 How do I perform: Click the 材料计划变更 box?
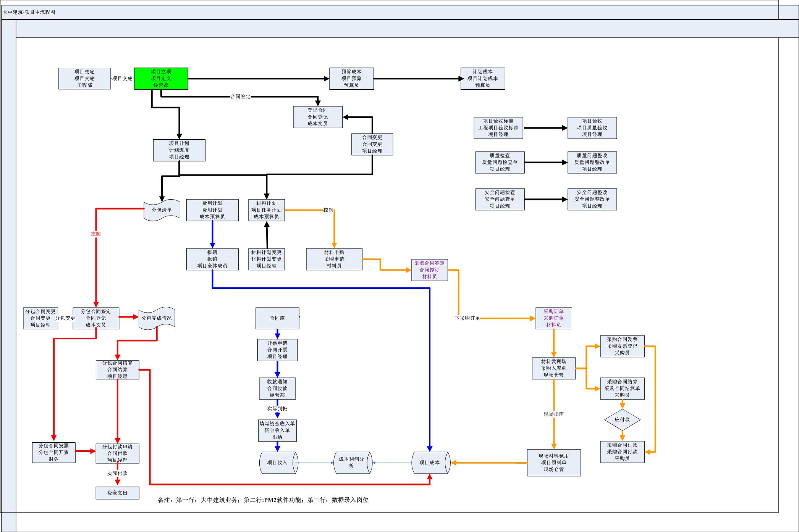pos(266,259)
